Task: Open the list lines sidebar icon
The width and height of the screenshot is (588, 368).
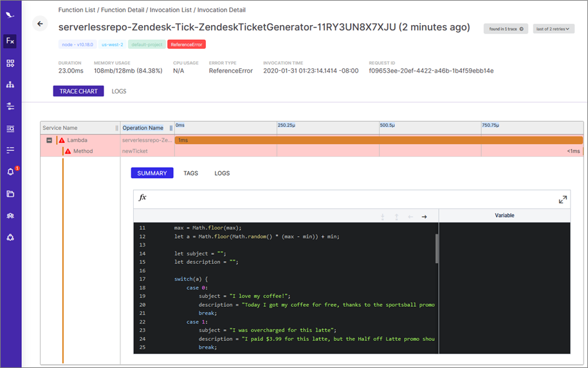Action: (x=10, y=150)
